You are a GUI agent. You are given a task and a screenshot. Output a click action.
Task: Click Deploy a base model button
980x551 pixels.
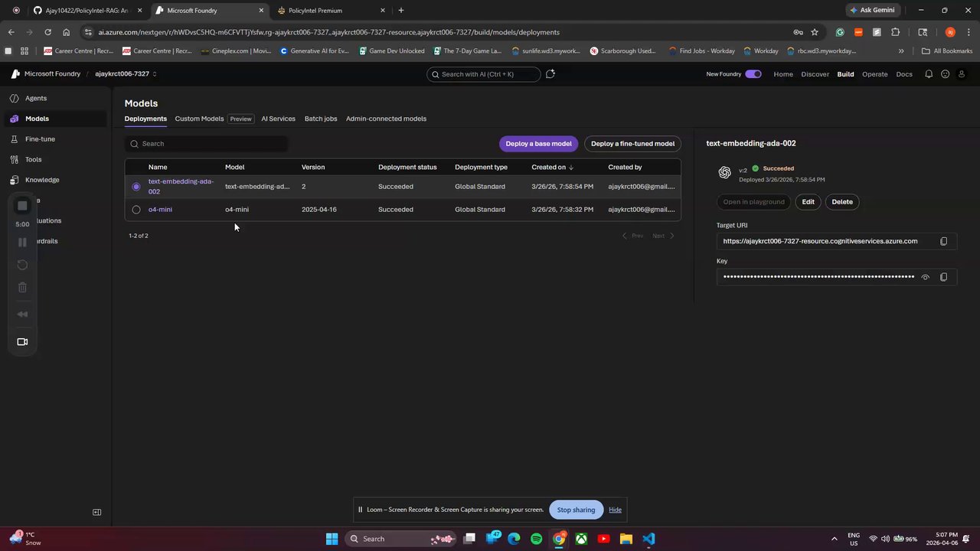point(538,144)
